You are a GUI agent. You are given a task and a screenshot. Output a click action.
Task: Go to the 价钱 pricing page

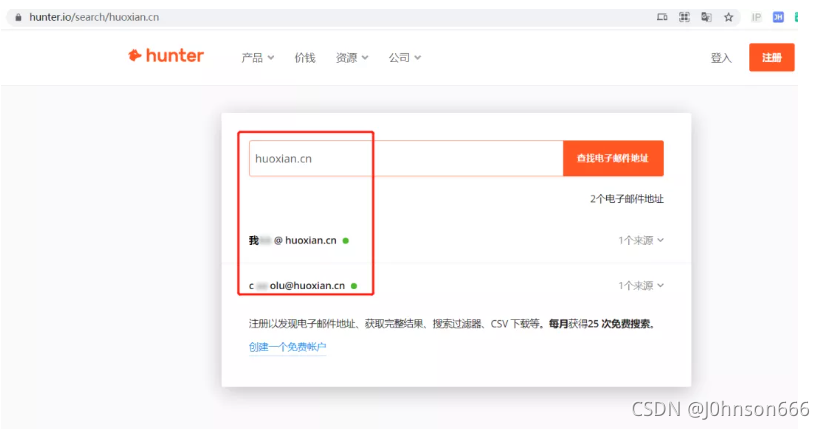305,57
